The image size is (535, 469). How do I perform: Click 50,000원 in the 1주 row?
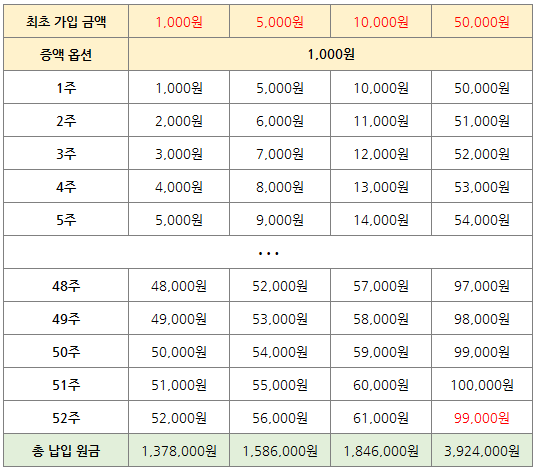[482, 87]
